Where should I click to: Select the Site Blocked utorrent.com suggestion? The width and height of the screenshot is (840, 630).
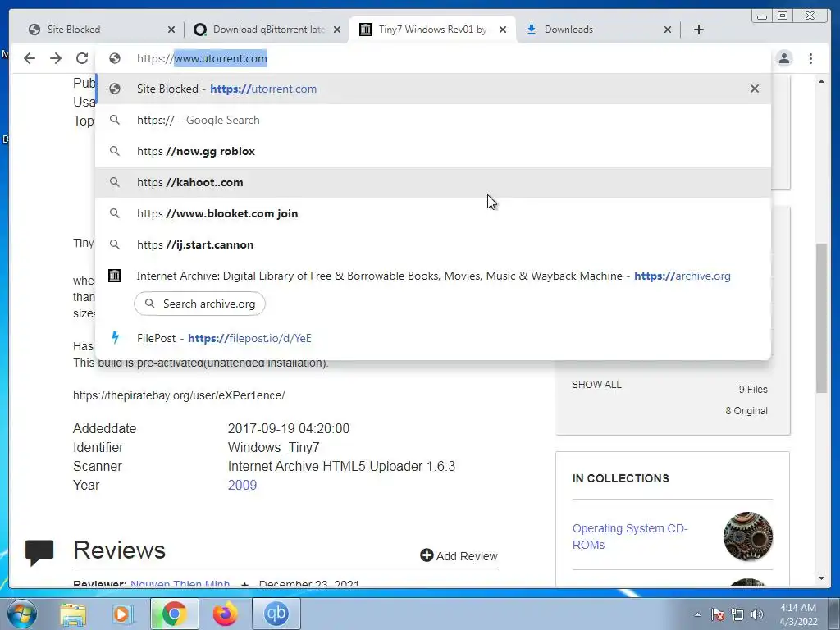[x=433, y=89]
